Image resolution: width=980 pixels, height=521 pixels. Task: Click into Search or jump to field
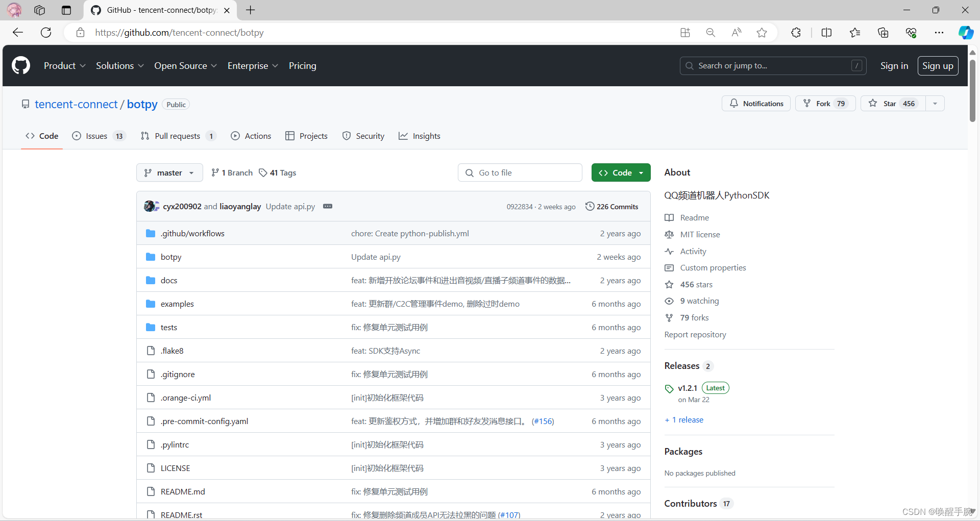(x=773, y=66)
